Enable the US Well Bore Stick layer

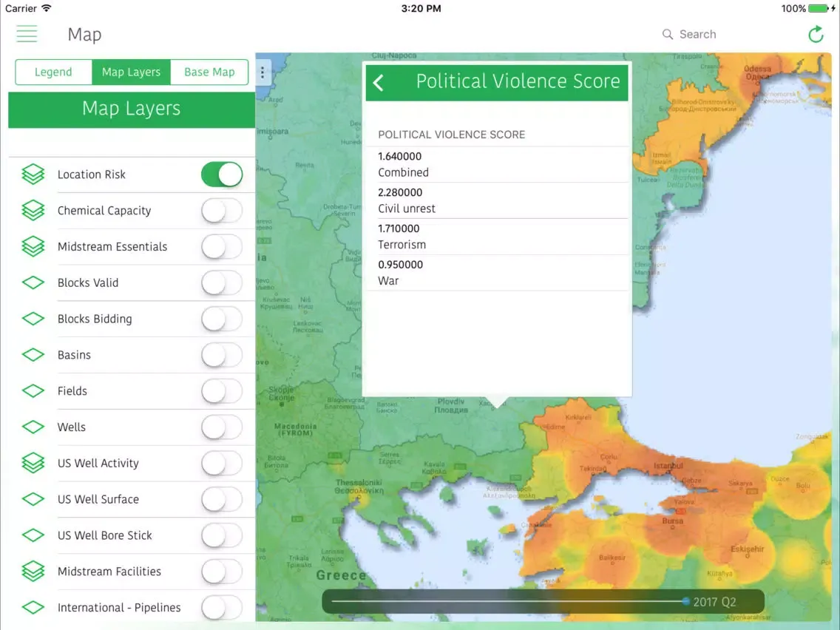click(222, 535)
